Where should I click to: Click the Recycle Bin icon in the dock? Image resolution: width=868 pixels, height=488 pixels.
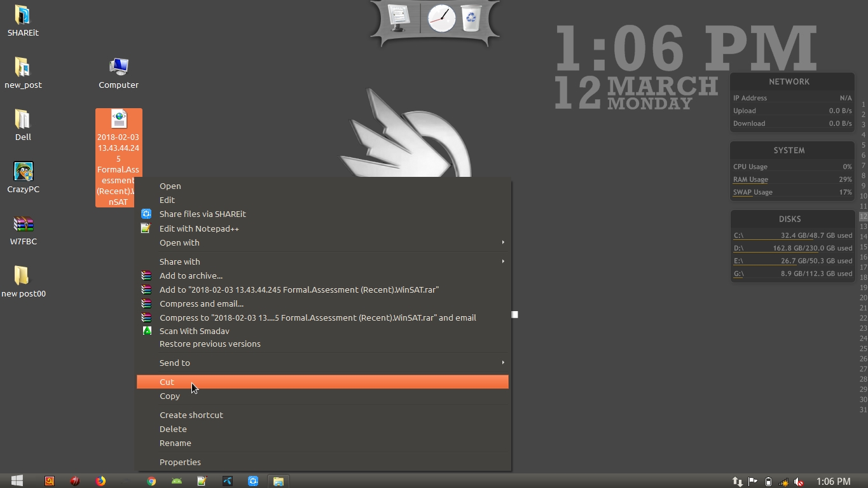tap(471, 18)
